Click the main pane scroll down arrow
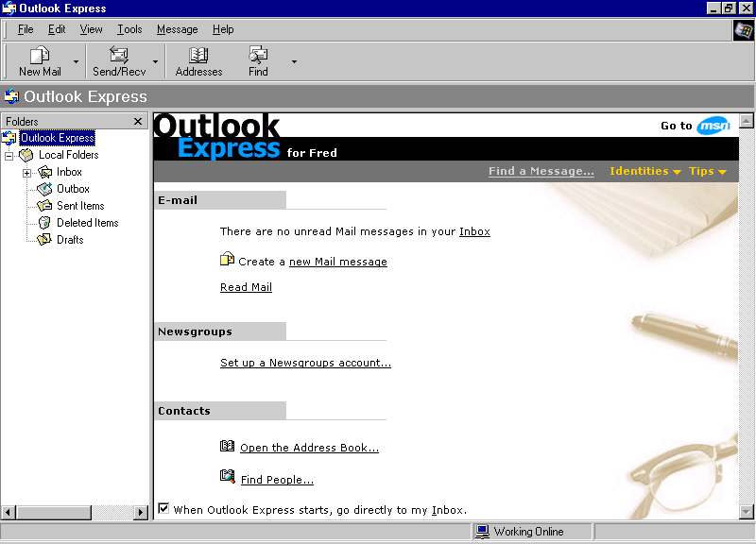The image size is (756, 544). 746,512
